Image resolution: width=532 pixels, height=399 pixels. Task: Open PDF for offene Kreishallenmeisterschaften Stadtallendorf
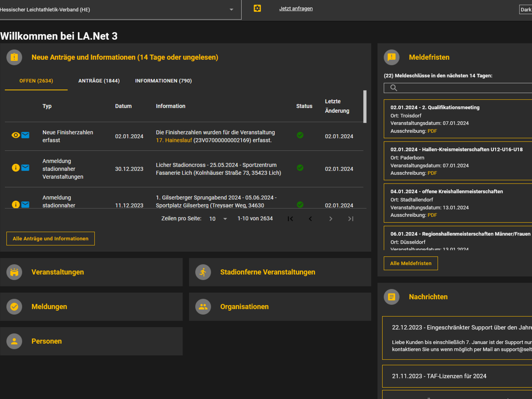pos(432,215)
